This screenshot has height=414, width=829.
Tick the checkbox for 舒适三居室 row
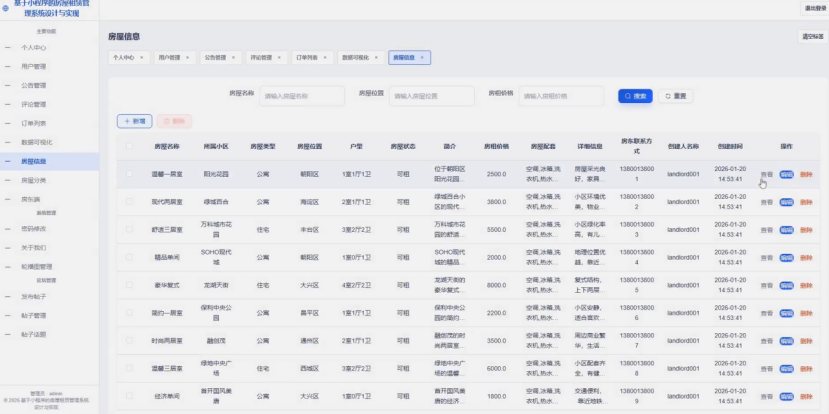point(130,229)
